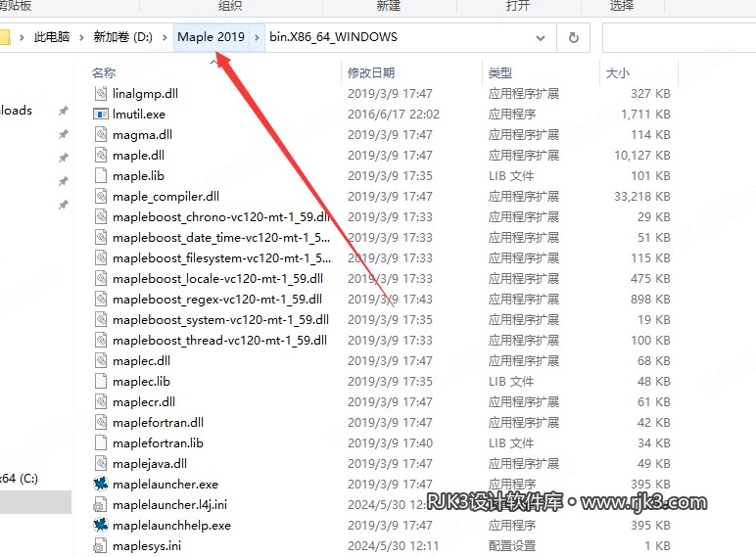
Task: Select the maple.dll file icon
Action: [100, 155]
